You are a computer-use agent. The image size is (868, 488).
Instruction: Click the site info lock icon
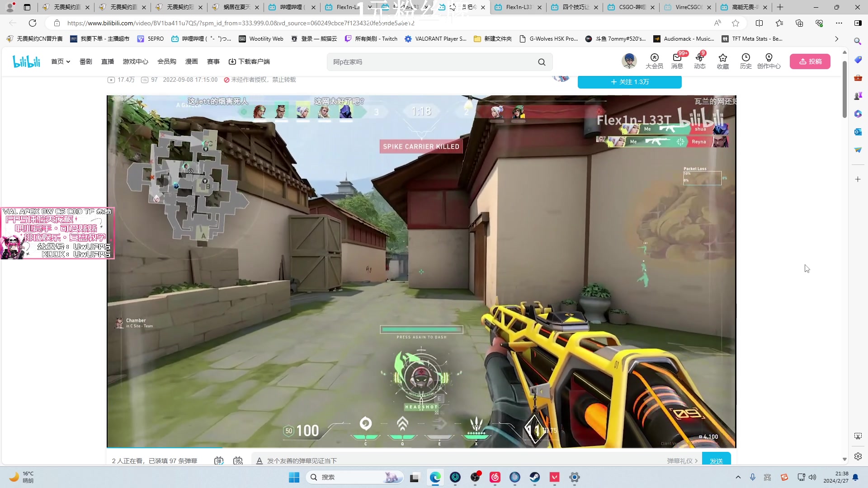(x=57, y=23)
